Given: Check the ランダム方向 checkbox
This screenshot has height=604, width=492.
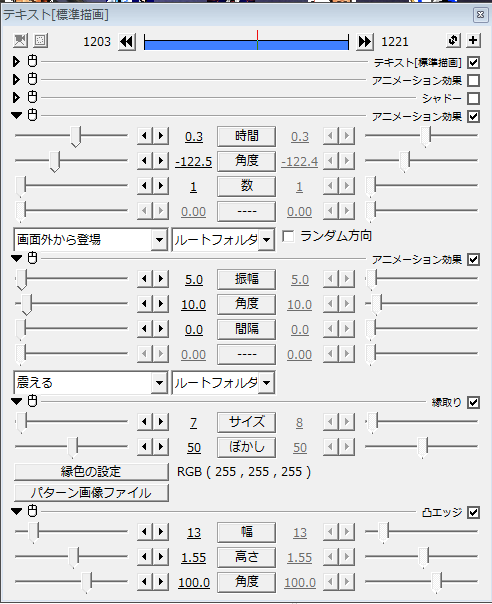Looking at the screenshot, I should point(288,236).
